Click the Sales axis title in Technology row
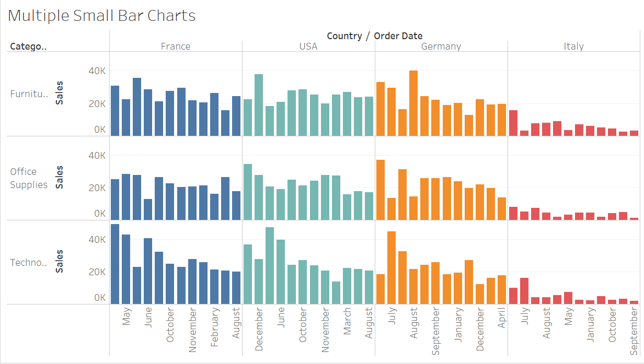Viewport: 644px width, 364px height. tap(60, 262)
